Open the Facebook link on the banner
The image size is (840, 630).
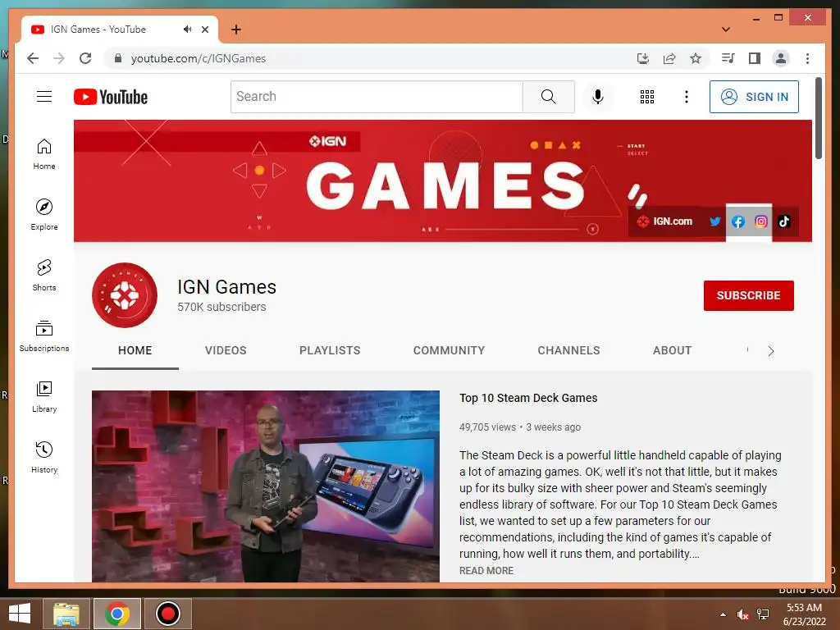point(737,221)
